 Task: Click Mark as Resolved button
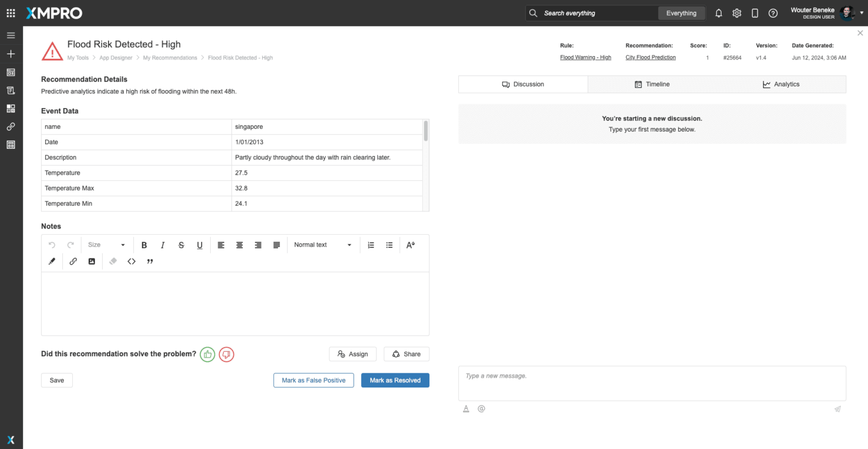(395, 381)
